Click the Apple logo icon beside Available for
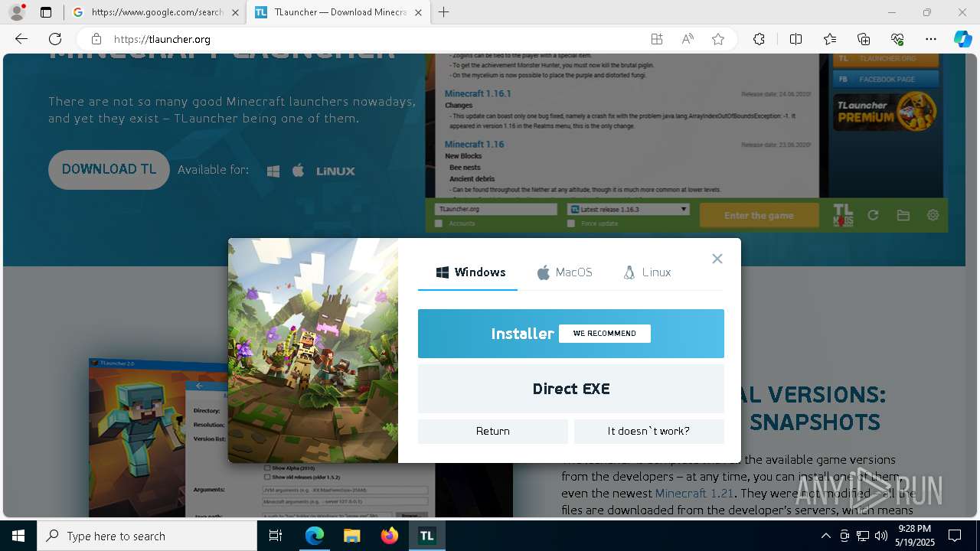This screenshot has width=980, height=551. [298, 171]
